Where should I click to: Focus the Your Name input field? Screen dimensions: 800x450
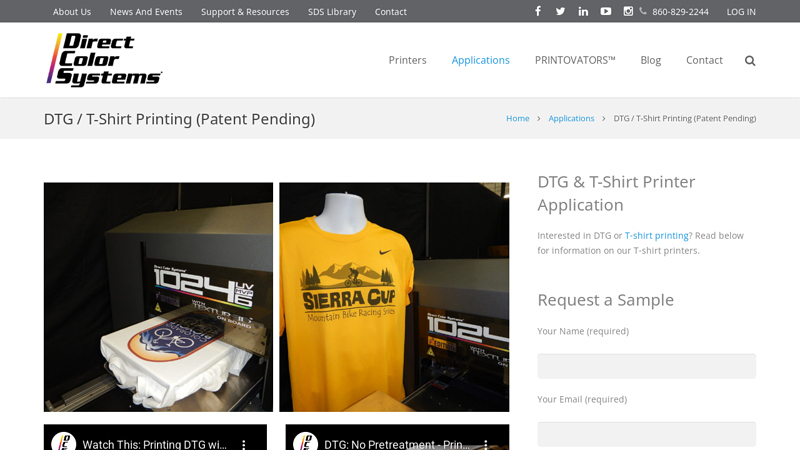pyautogui.click(x=646, y=366)
